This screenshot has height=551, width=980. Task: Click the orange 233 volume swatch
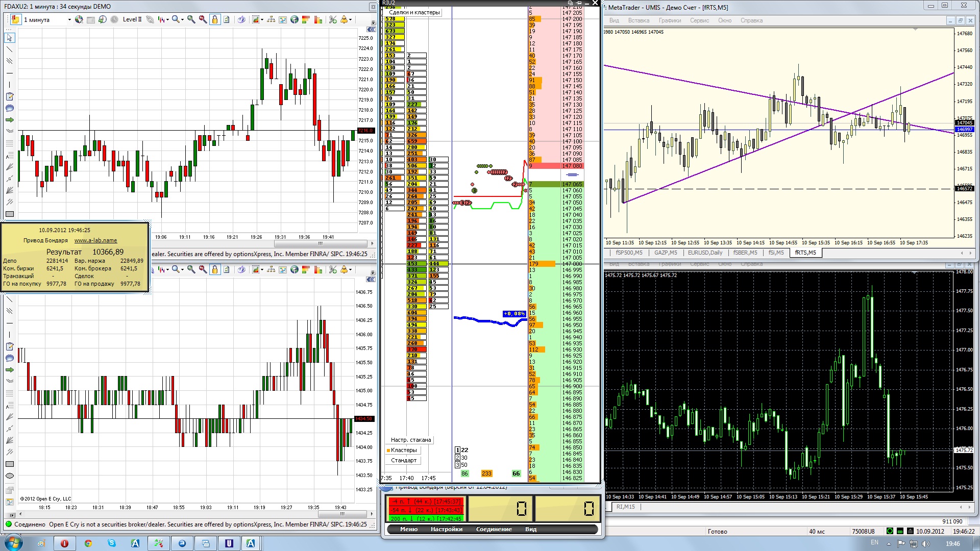[486, 473]
